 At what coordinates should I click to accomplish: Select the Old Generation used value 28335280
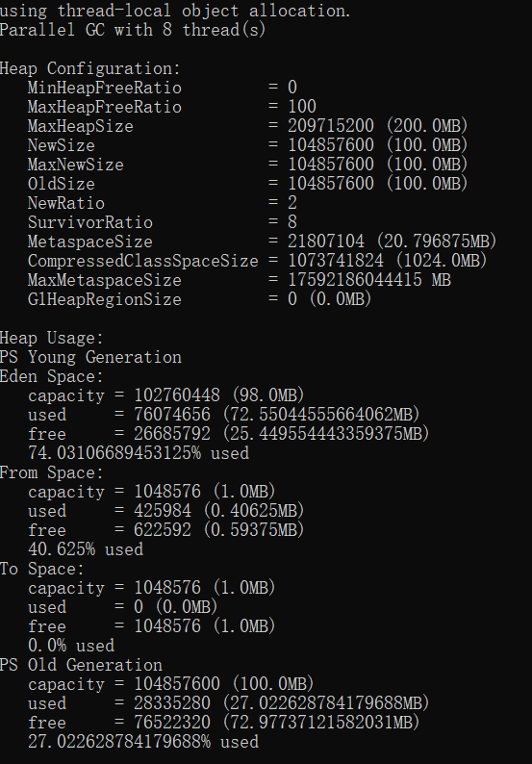click(172, 703)
